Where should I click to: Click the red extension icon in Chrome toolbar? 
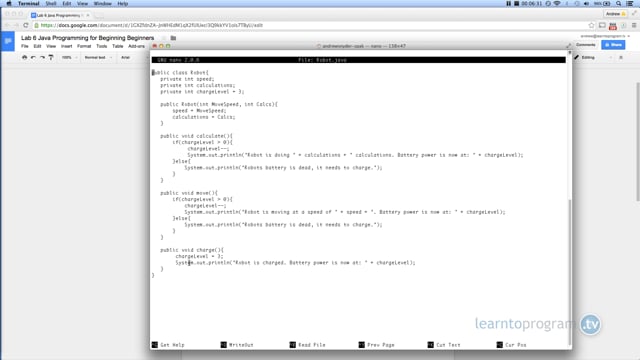[x=613, y=26]
